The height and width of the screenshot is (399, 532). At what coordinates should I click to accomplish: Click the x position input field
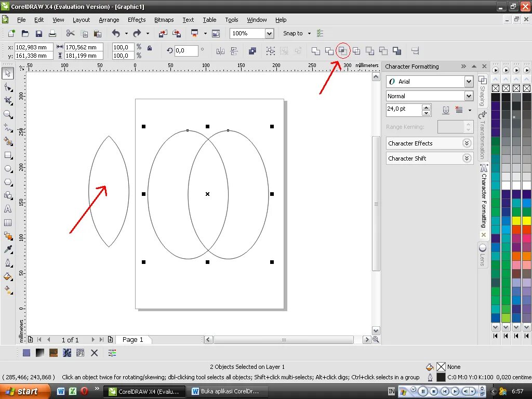[x=34, y=47]
